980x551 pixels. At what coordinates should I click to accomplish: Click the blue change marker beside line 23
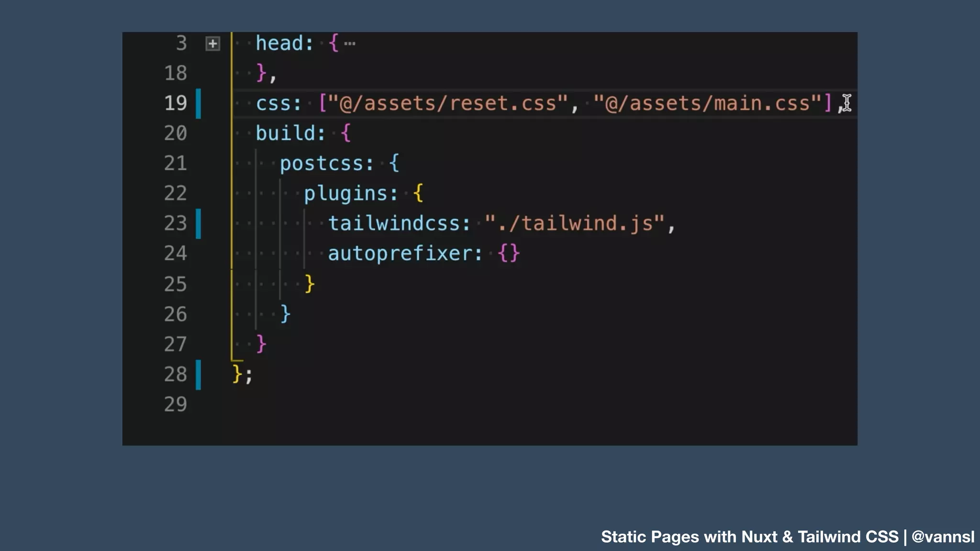tap(198, 223)
